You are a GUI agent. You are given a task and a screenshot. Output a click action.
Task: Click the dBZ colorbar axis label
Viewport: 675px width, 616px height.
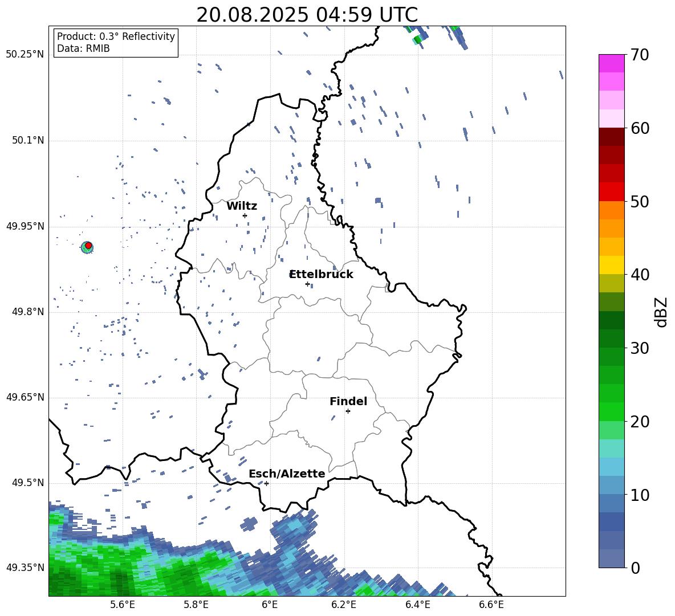(x=661, y=312)
